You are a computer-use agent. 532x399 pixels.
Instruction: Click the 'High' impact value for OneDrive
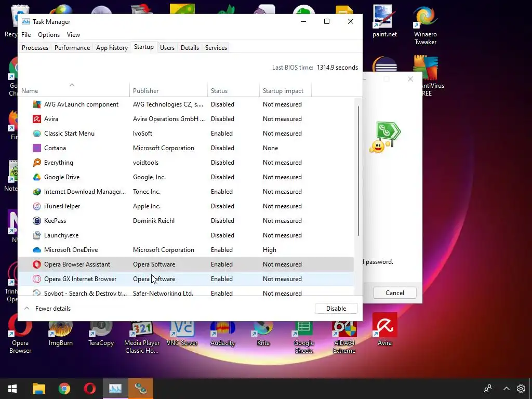270,250
